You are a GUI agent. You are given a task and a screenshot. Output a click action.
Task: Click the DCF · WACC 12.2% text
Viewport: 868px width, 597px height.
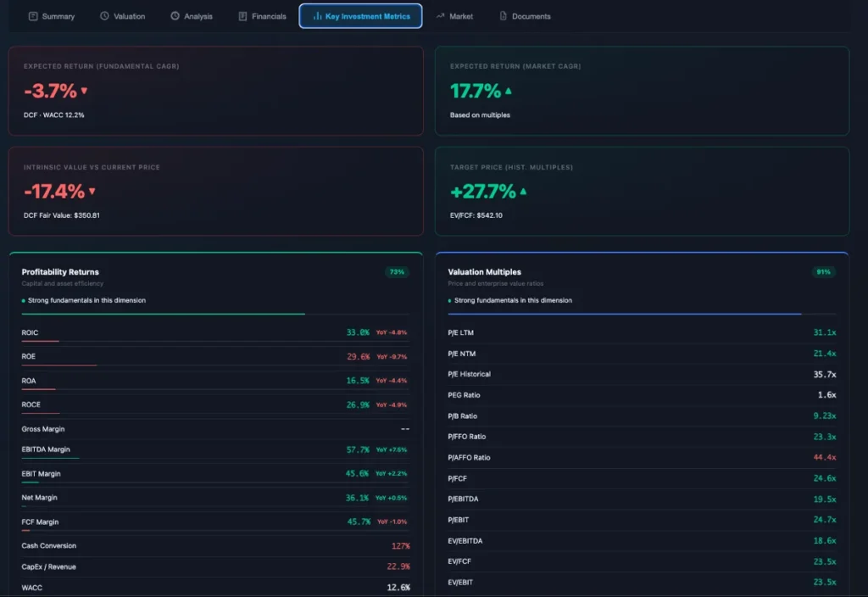tap(53, 115)
